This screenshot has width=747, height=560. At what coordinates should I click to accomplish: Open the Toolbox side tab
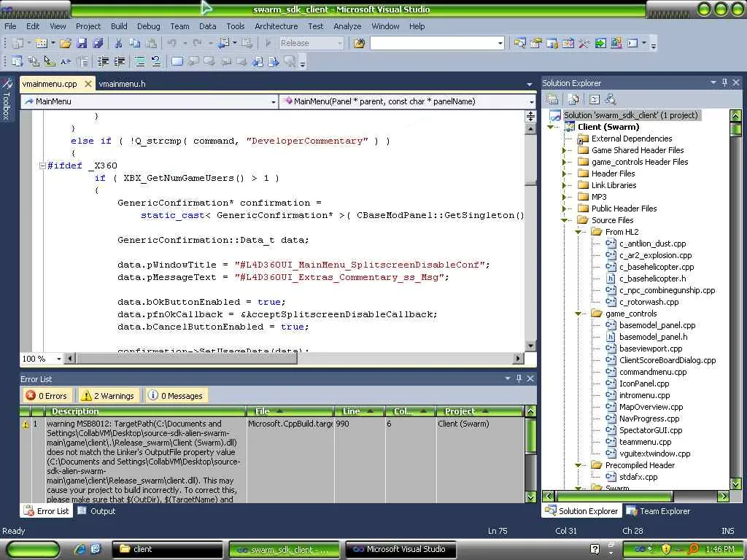coord(6,99)
